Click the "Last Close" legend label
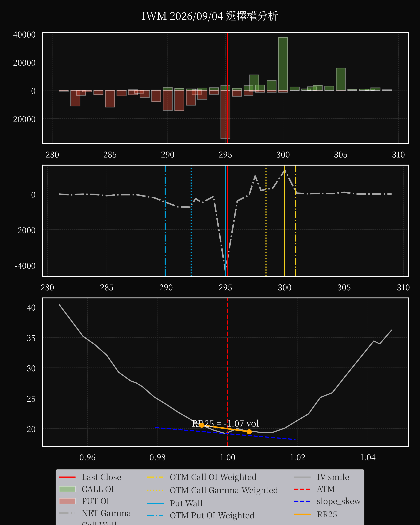Image resolution: width=420 pixels, height=525 pixels. 101,477
